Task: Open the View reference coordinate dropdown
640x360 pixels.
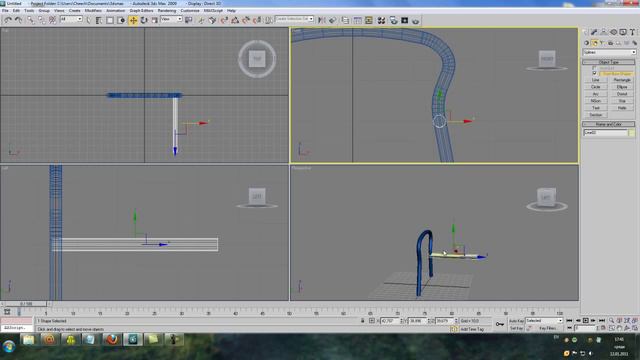Action: (171, 19)
